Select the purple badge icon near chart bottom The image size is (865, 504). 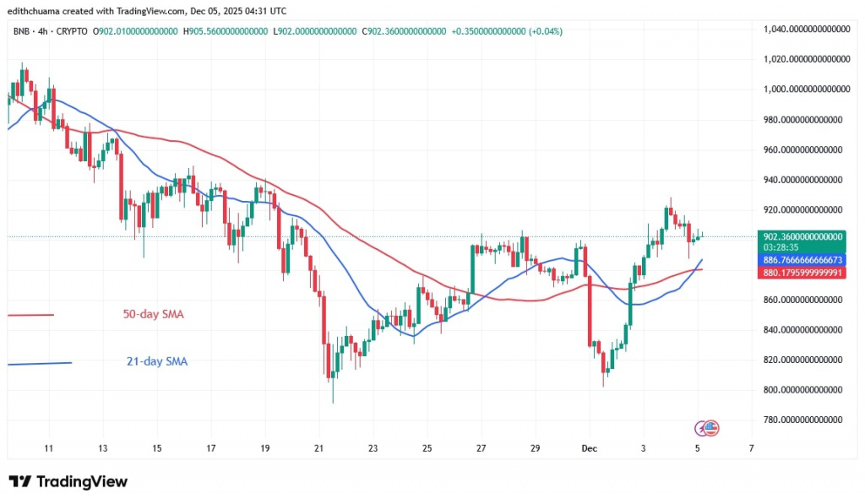(x=699, y=428)
